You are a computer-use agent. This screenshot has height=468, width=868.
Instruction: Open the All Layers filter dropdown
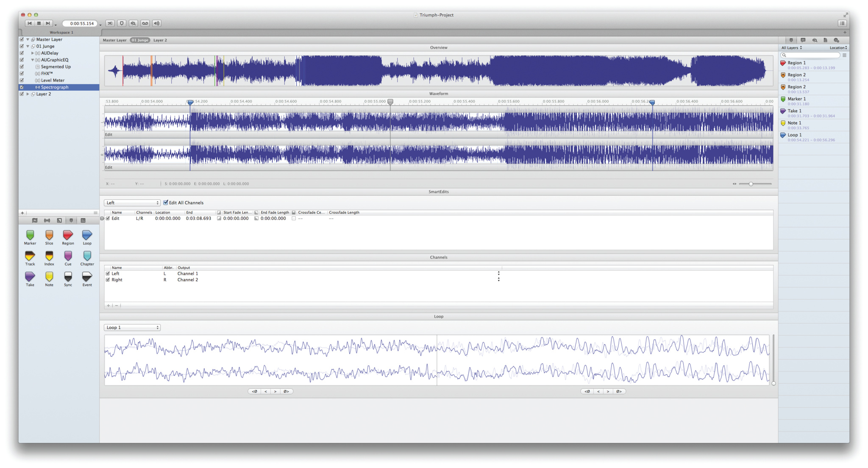point(791,48)
